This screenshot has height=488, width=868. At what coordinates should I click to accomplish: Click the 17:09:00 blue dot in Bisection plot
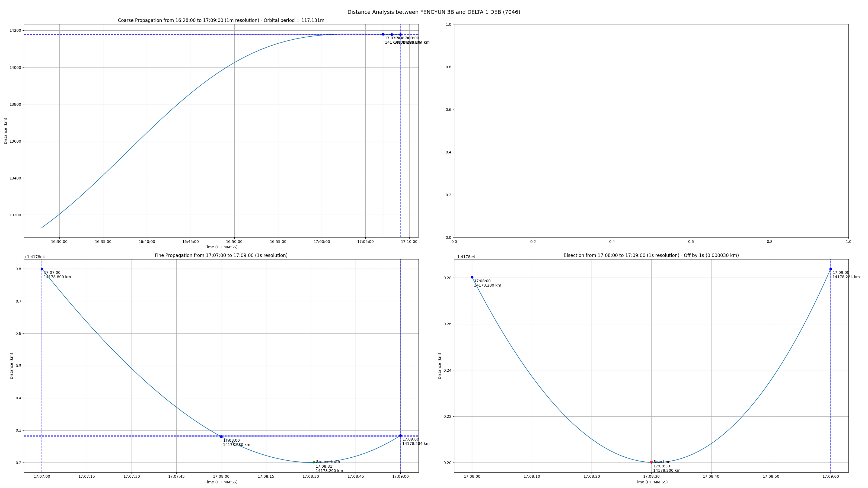831,269
